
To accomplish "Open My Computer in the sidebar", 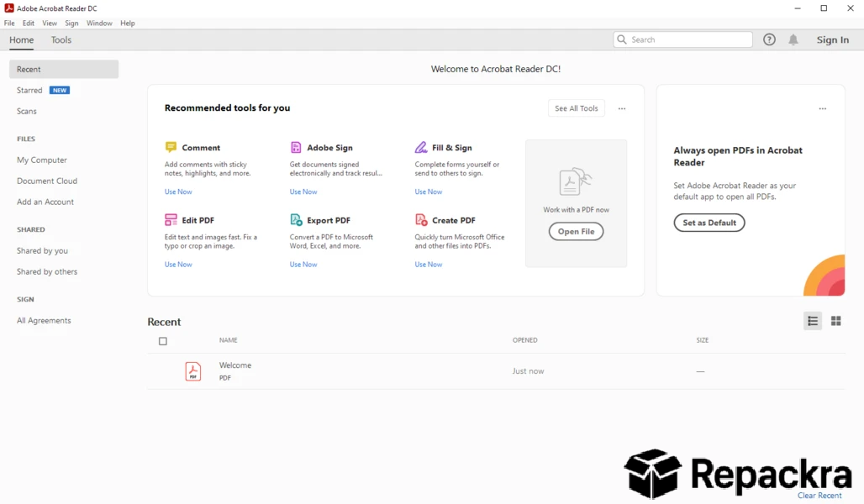I will (x=42, y=160).
